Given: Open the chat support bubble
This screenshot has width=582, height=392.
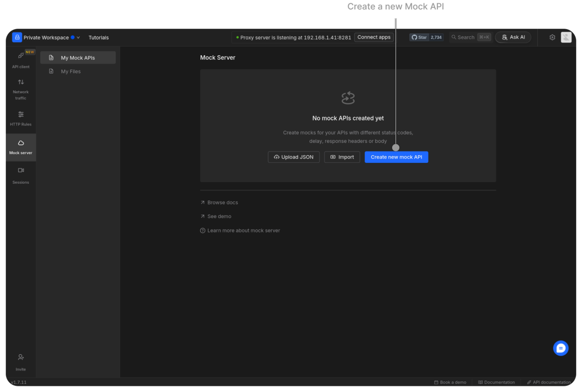Looking at the screenshot, I should 561,348.
